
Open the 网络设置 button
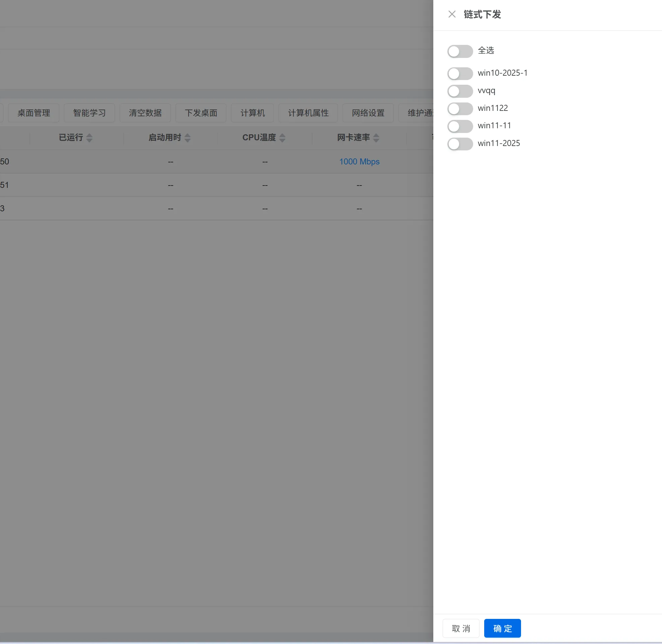click(x=368, y=113)
